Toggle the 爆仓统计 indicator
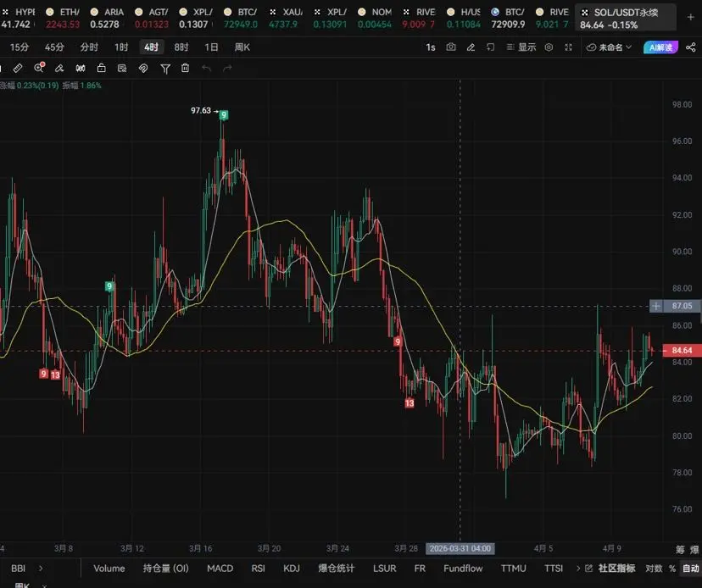 coord(337,569)
